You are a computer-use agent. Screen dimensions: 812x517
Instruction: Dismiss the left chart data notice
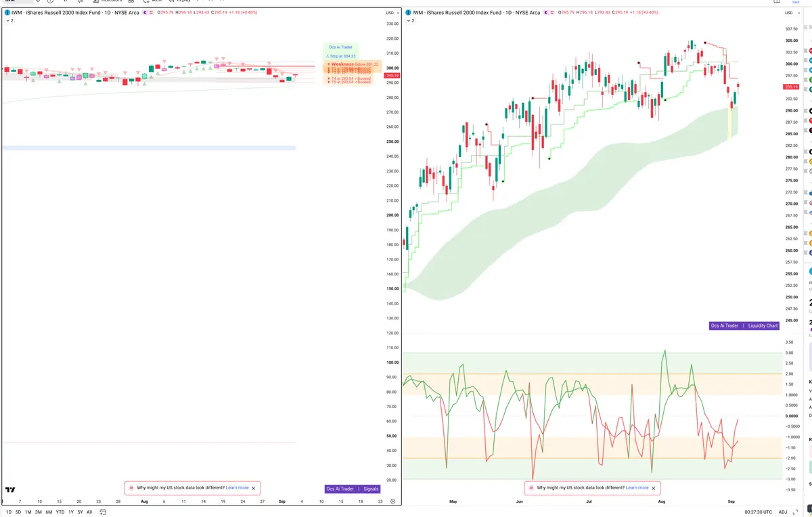pos(254,488)
